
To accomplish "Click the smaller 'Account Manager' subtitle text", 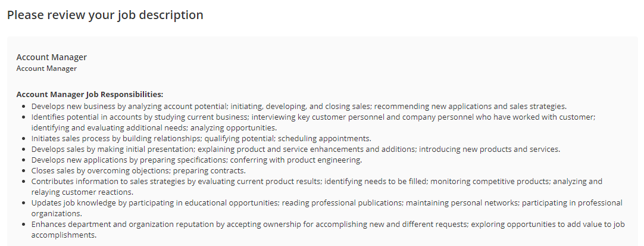I will [46, 68].
